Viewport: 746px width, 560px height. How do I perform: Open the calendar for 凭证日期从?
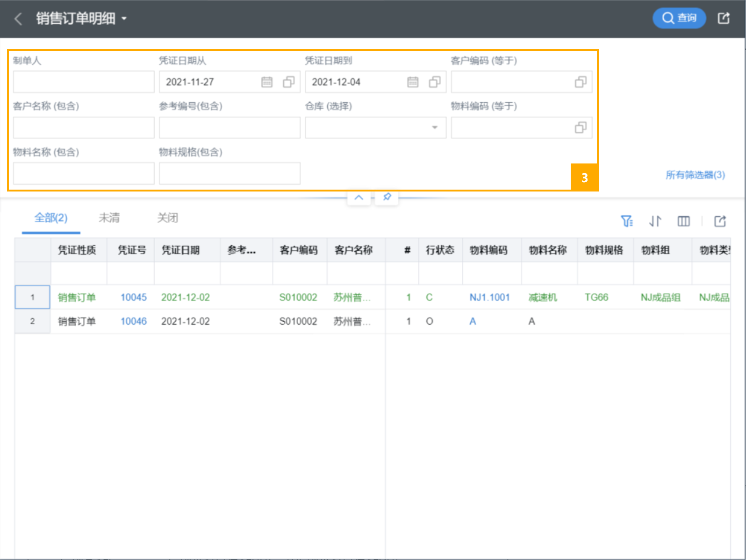[x=267, y=82]
